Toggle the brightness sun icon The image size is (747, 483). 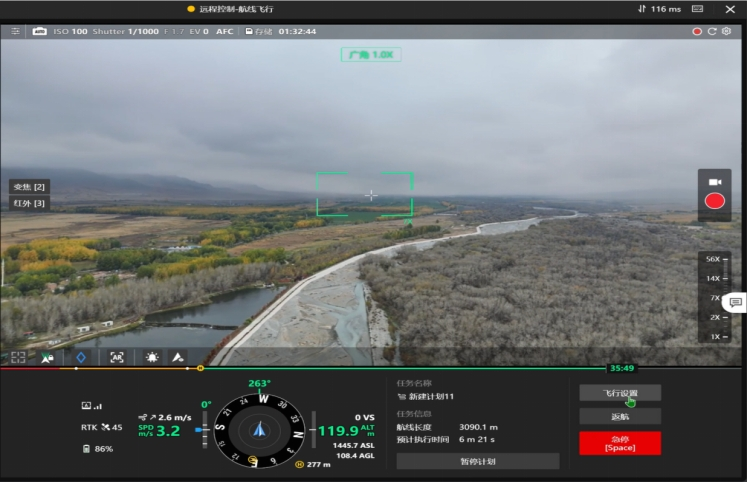click(152, 357)
